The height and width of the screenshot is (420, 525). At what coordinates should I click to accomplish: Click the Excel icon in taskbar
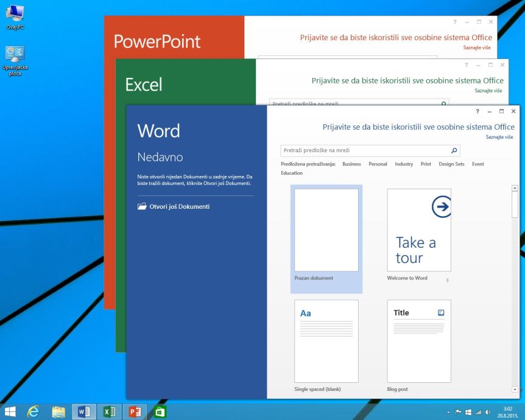coord(108,411)
